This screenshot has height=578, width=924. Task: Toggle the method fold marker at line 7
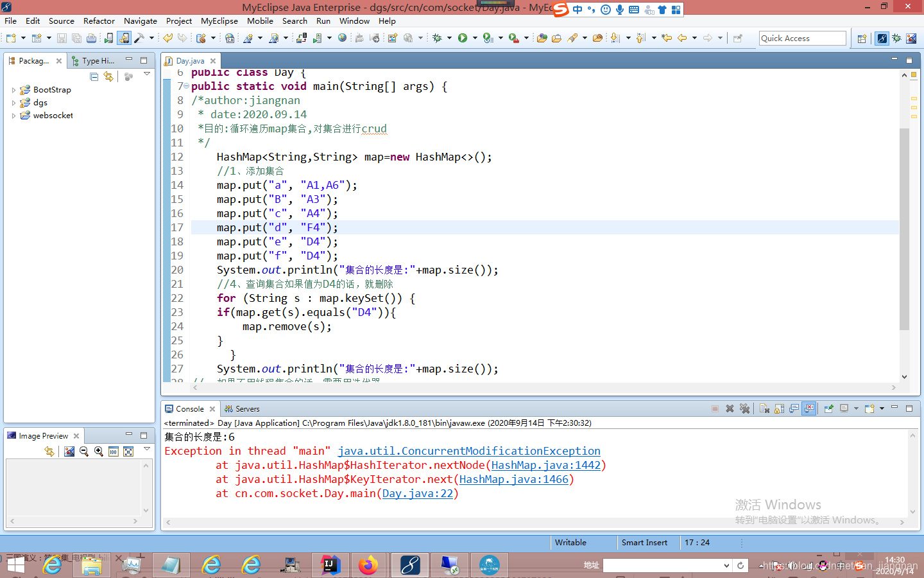pos(186,86)
